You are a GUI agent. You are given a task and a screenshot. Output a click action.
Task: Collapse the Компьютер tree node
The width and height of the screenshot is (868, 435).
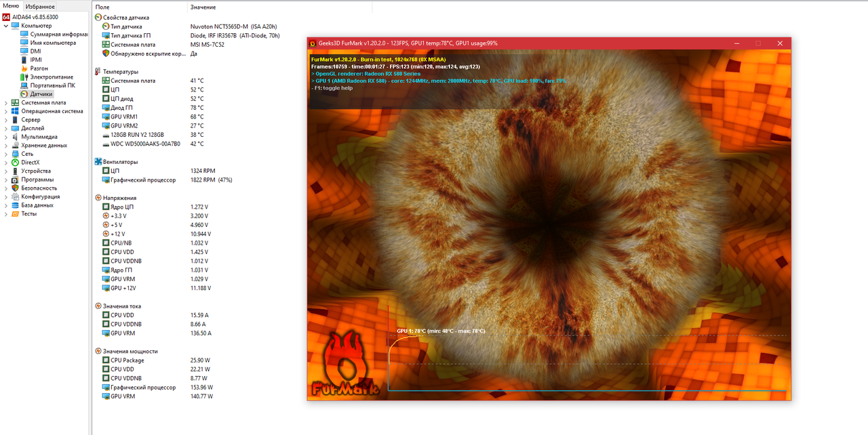(x=6, y=26)
